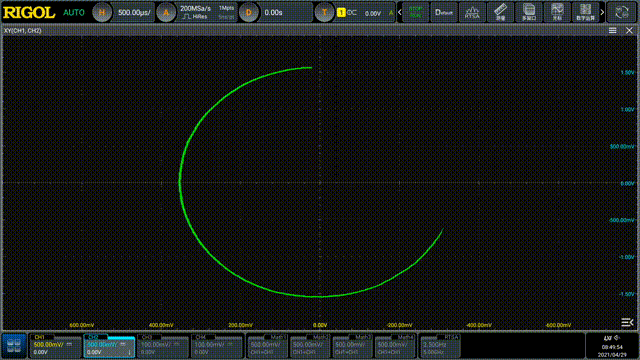This screenshot has width=640, height=360.
Task: Open the XY window hamburger menu
Action: pos(613,31)
